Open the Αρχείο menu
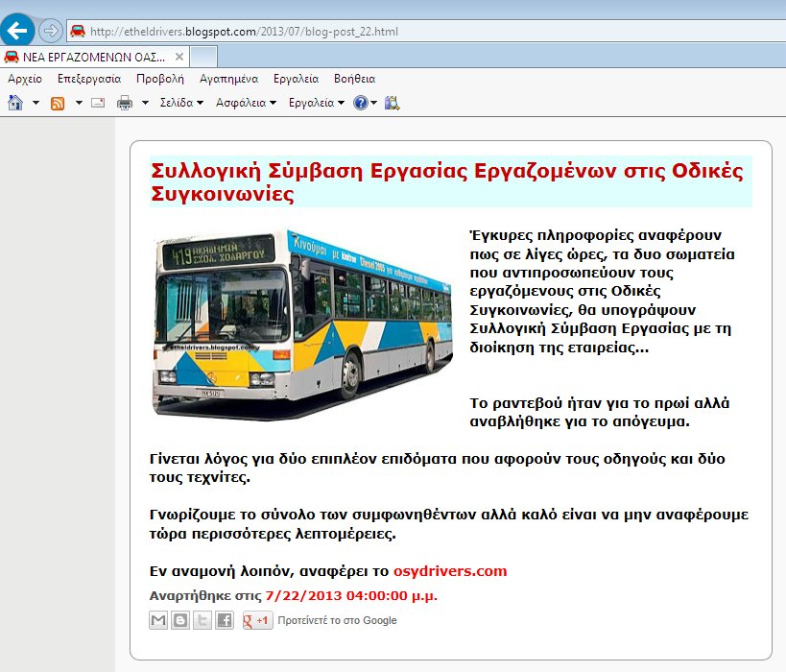The height and width of the screenshot is (672, 786). (25, 79)
